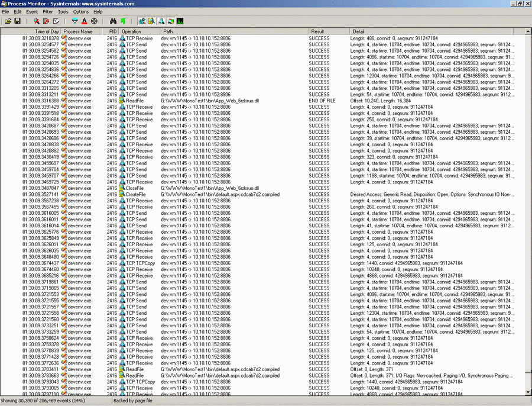Click the Process Name column header
532x406 pixels.
coord(82,31)
